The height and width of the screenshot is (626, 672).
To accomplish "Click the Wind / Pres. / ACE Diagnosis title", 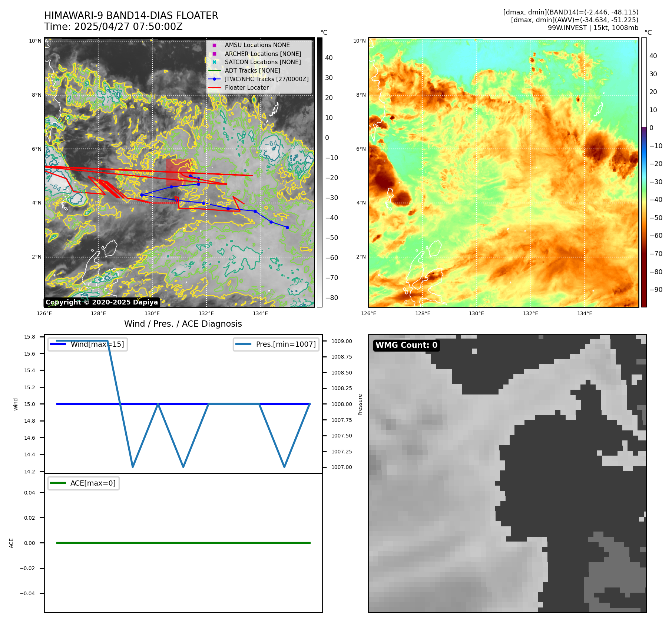I will [x=183, y=324].
